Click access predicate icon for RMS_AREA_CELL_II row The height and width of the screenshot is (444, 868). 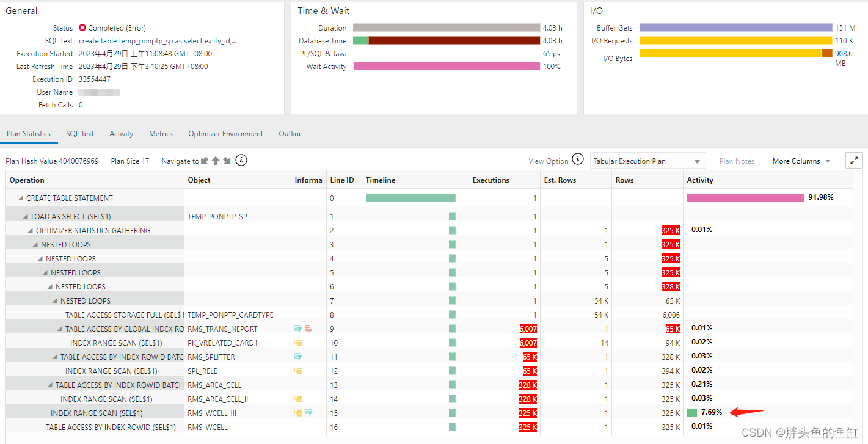click(x=298, y=399)
